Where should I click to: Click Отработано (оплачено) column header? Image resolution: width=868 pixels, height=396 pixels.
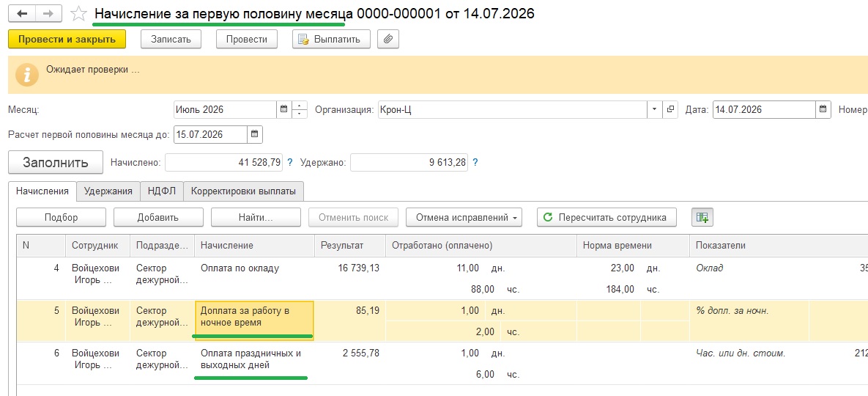point(481,246)
